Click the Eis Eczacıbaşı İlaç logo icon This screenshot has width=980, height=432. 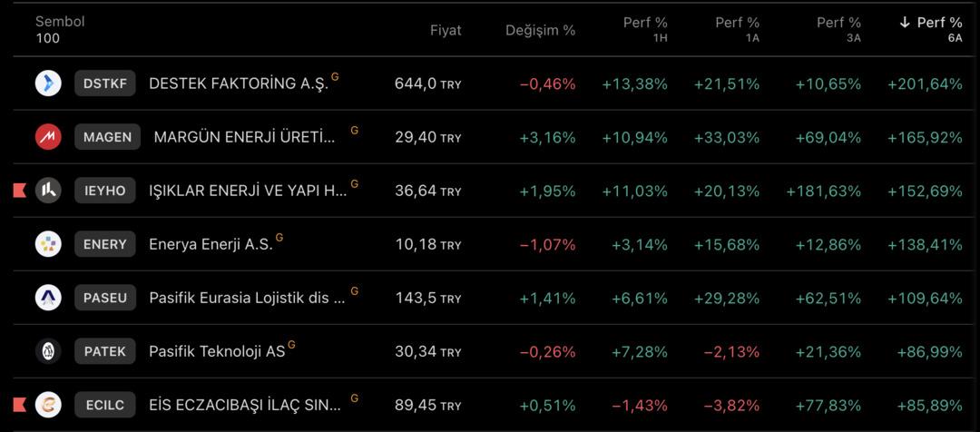48,405
